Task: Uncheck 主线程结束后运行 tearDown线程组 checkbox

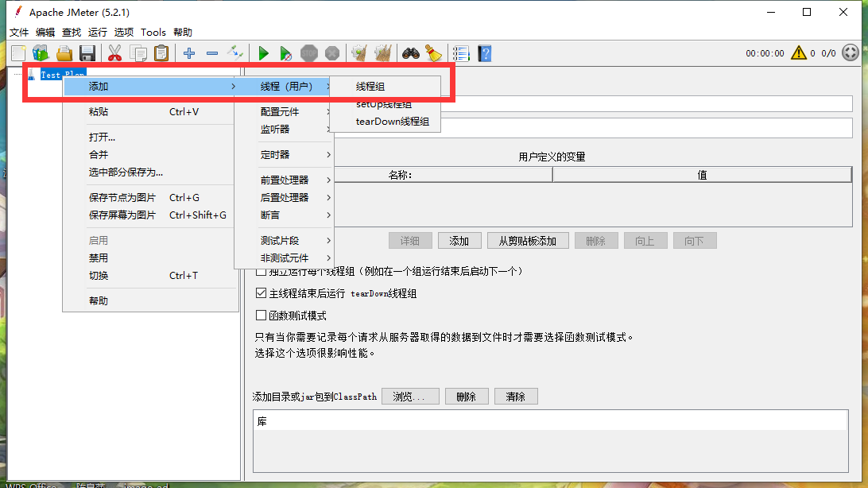Action: click(x=262, y=293)
